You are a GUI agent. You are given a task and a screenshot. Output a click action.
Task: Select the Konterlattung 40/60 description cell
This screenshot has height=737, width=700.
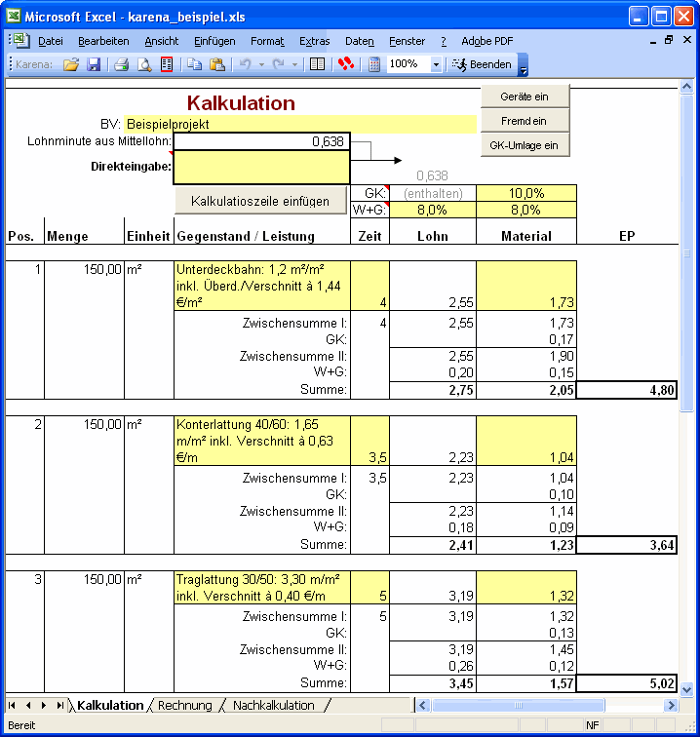point(262,441)
